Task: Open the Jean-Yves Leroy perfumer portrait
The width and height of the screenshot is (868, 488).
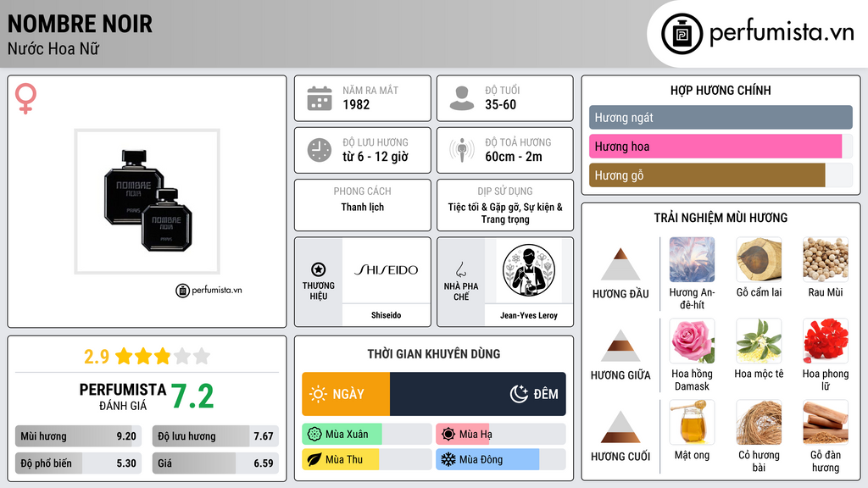Action: 529,271
